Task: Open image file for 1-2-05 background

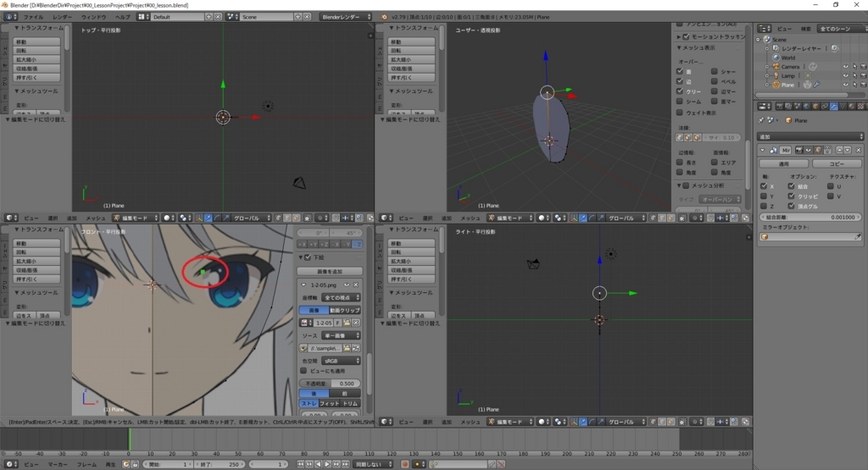Action: (x=347, y=323)
